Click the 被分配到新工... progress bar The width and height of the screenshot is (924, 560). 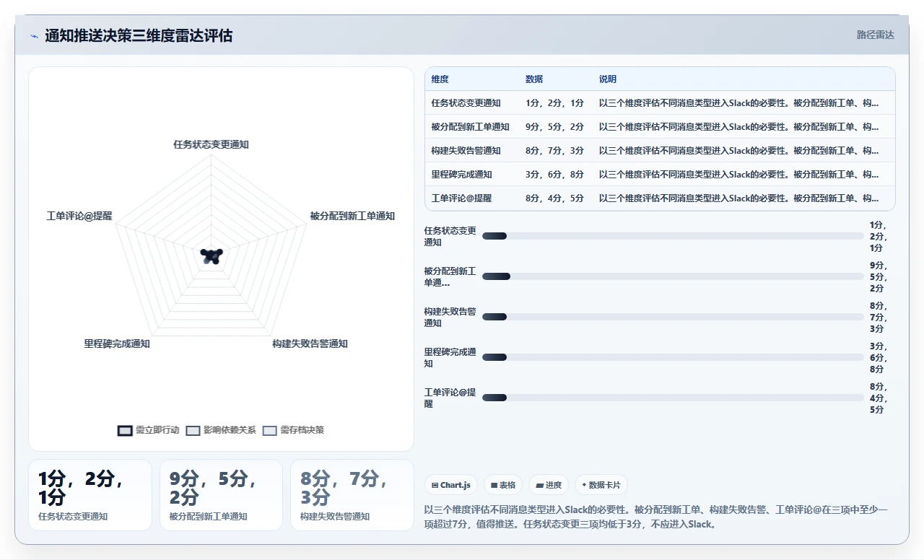coord(673,276)
